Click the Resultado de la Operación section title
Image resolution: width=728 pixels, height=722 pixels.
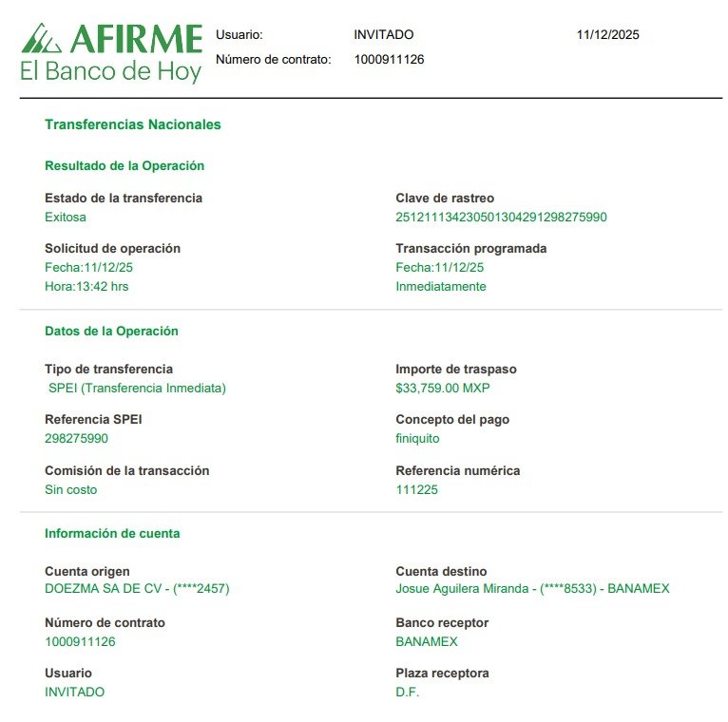pos(125,165)
